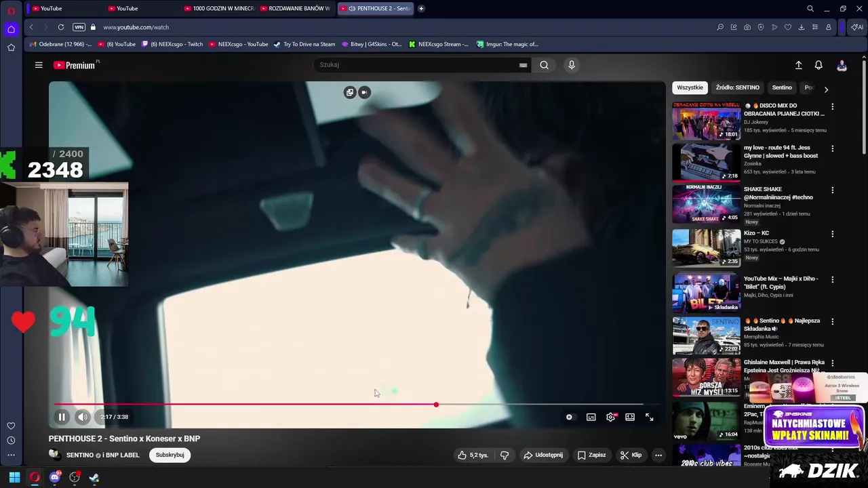Click the address bar URL
868x488 pixels.
(x=136, y=27)
